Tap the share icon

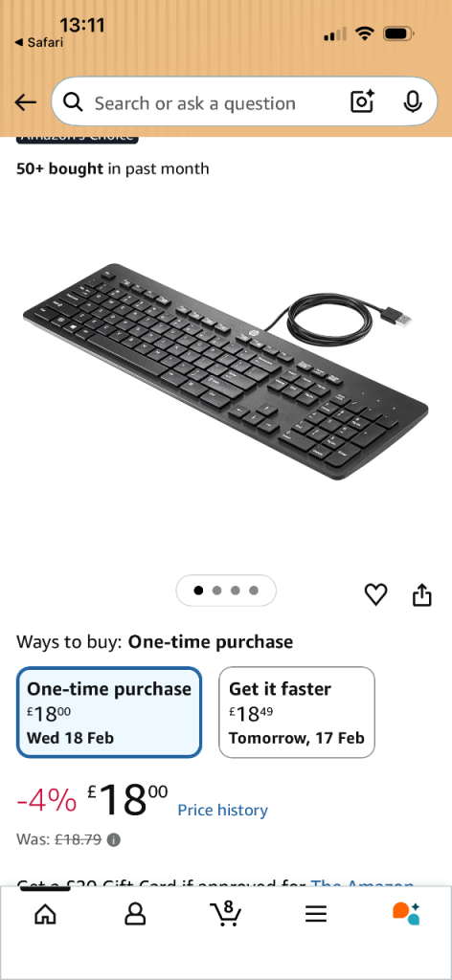[x=422, y=594]
